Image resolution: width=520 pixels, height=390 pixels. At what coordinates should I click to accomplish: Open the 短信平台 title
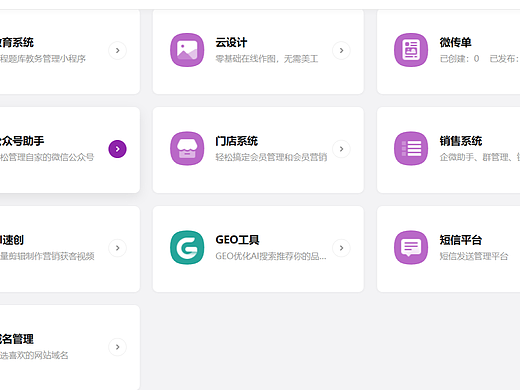click(x=461, y=240)
